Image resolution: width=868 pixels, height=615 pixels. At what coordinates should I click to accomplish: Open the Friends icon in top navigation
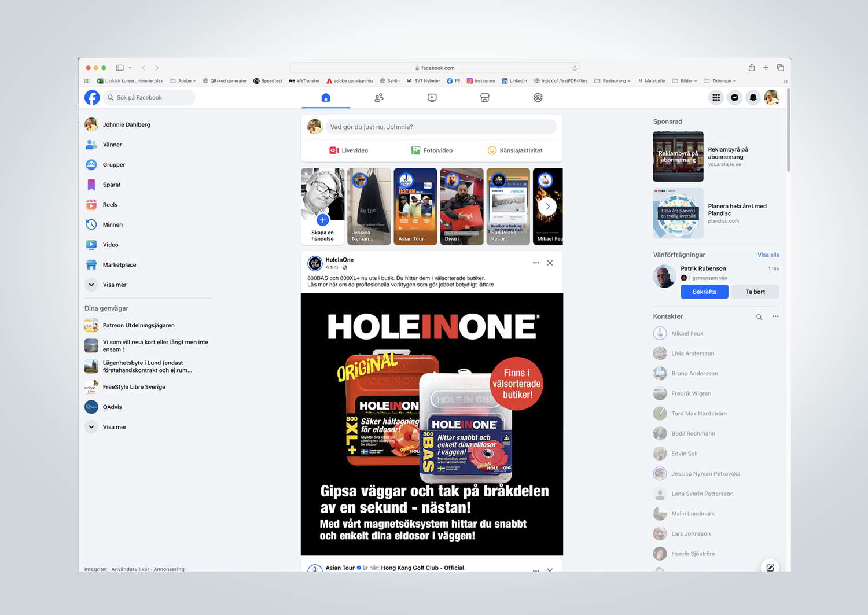[x=379, y=97]
